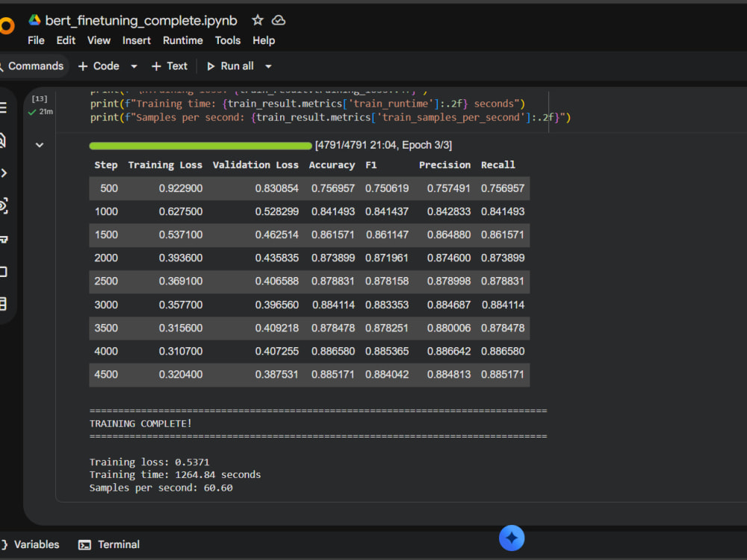Click cell execution count [13]
Screen dimensions: 747x560
(40, 99)
